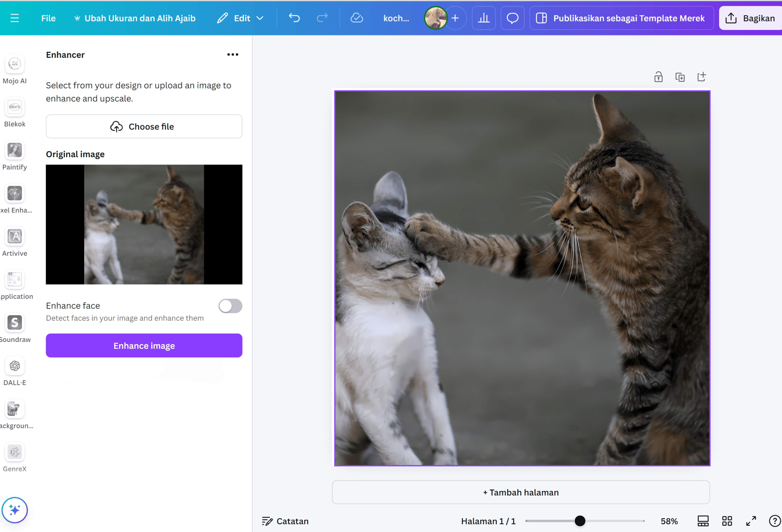Click the duplicate page icon

coord(680,77)
